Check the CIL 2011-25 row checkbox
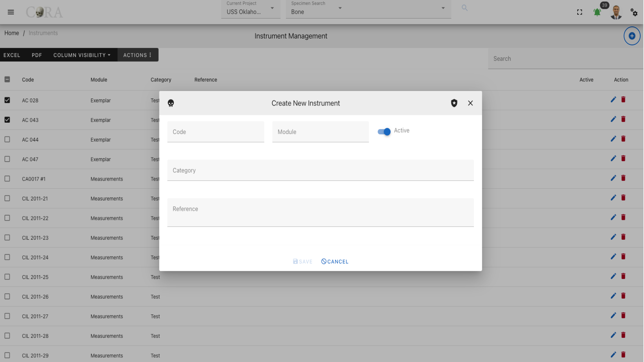This screenshot has width=644, height=362. click(x=7, y=277)
